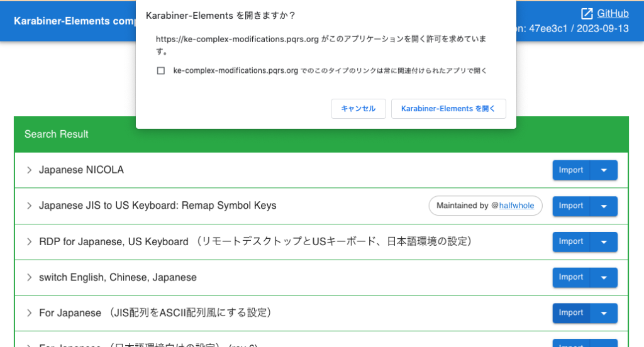Image resolution: width=644 pixels, height=347 pixels.
Task: Click the GitHub external link icon
Action: (587, 14)
